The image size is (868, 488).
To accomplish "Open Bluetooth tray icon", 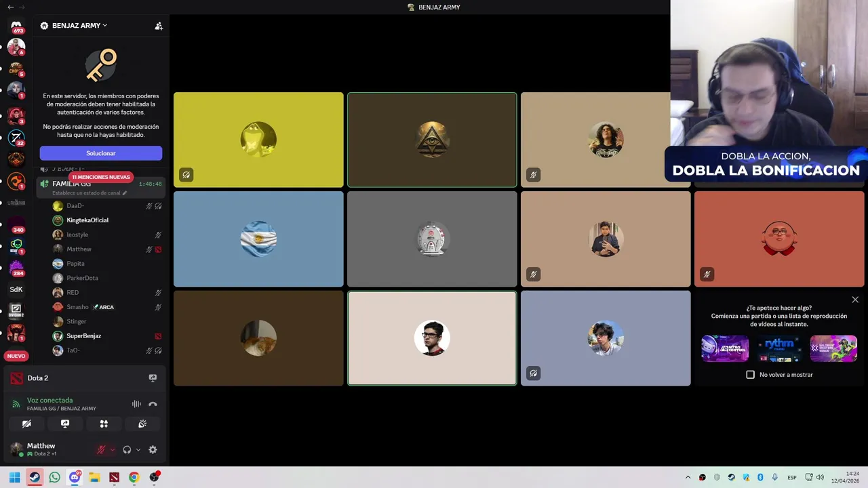I will coord(760,477).
